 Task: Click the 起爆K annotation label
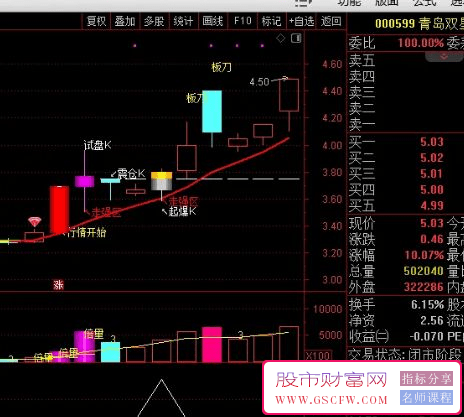pyautogui.click(x=182, y=211)
